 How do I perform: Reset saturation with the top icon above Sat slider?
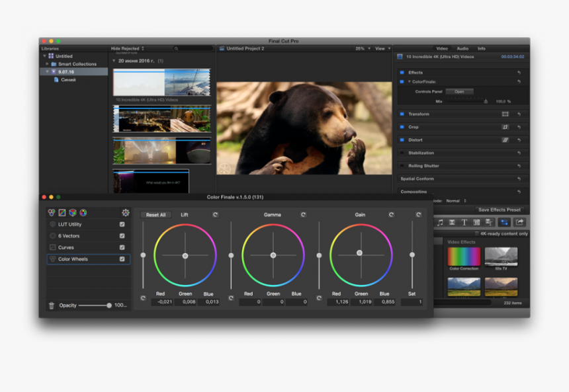418,215
